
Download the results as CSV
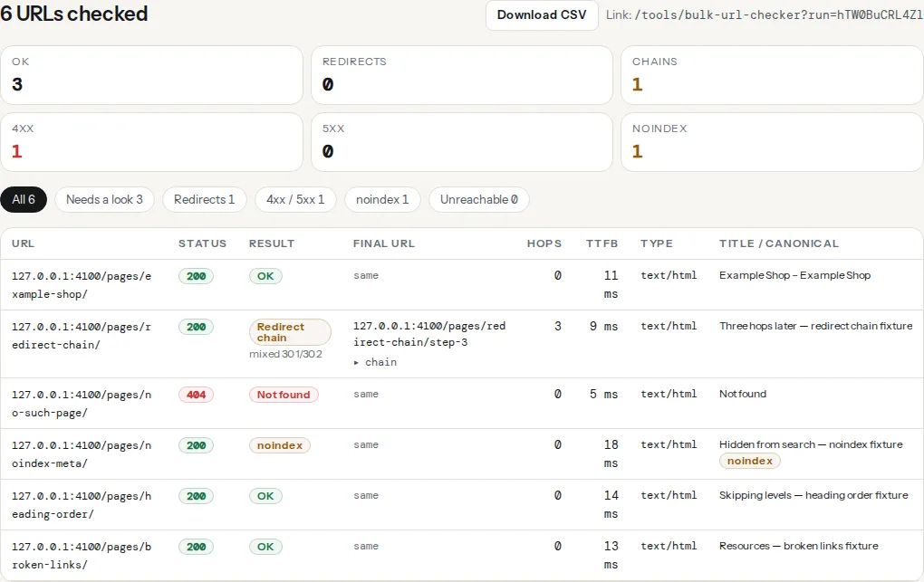[x=542, y=14]
